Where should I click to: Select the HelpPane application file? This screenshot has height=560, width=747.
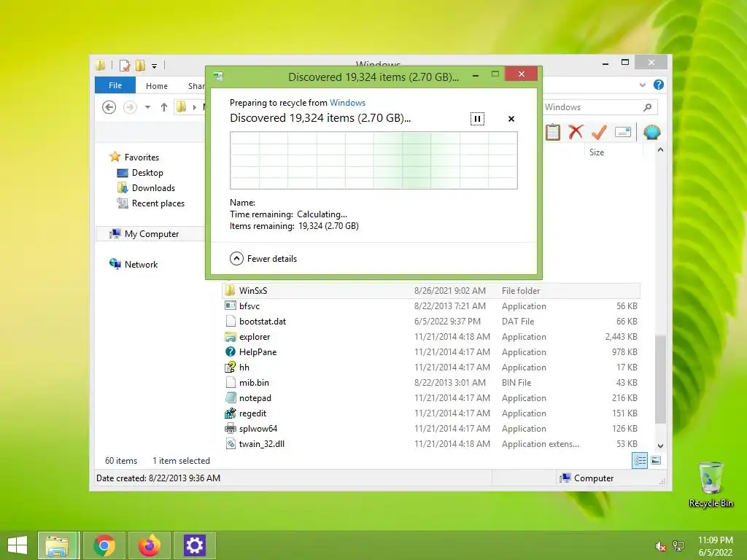(x=431, y=352)
